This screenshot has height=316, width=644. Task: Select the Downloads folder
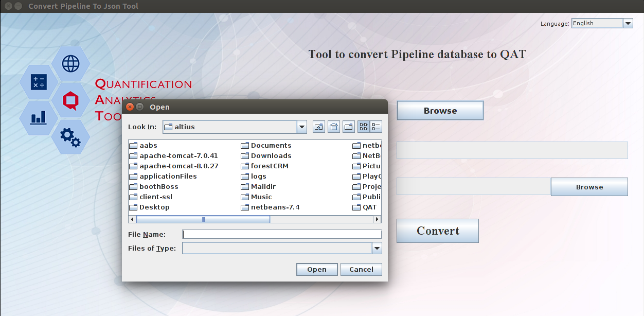(x=266, y=156)
